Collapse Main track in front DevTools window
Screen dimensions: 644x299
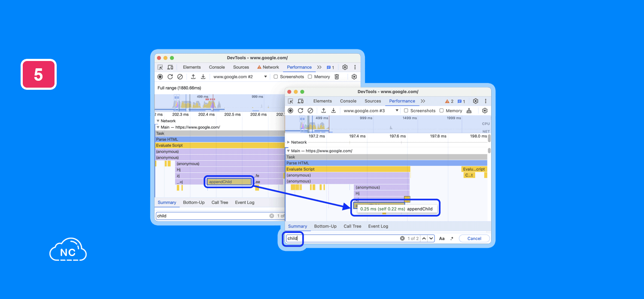(x=289, y=151)
